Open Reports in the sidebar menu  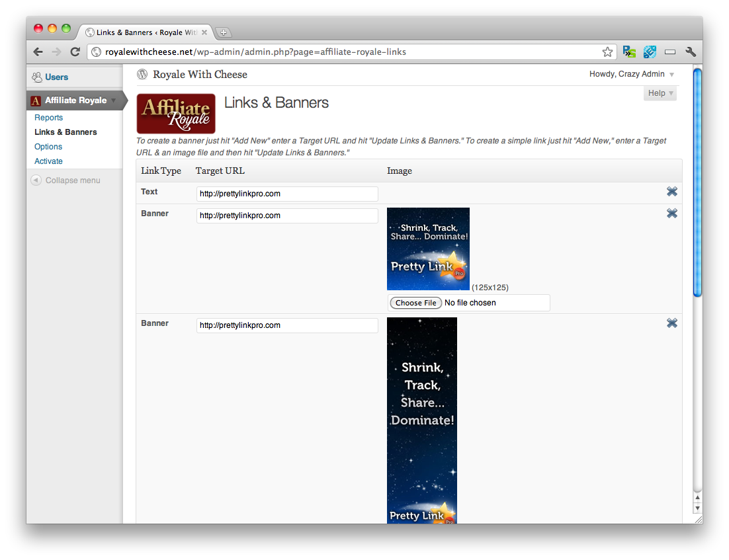(48, 117)
